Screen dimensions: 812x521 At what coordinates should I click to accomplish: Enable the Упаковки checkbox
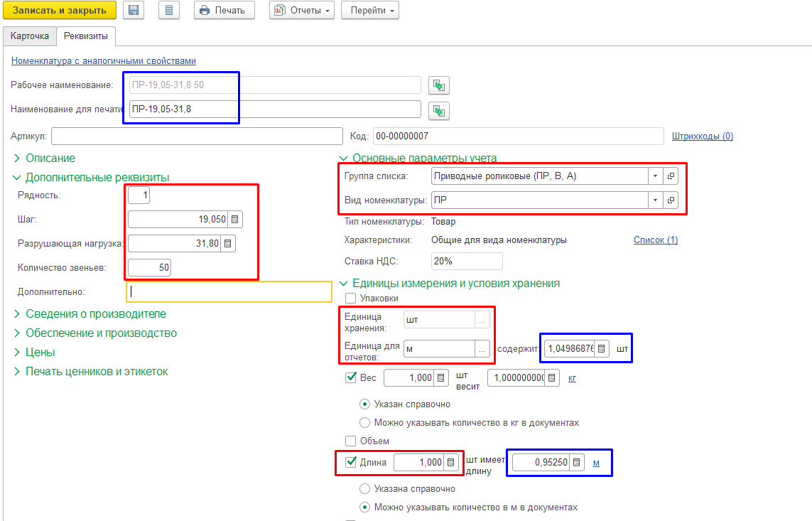coord(351,299)
